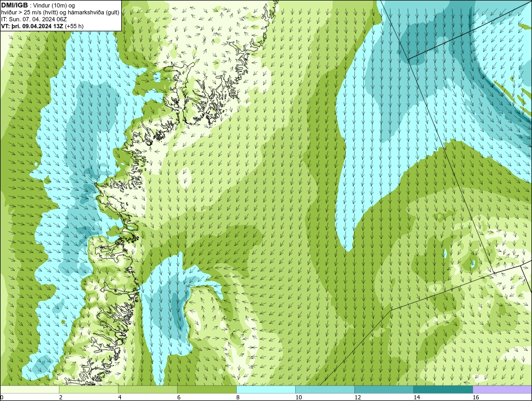Screen dimensions: 532x401
Task: Click the 10–12 m/s cyan legend swatch
Action: click(325, 389)
